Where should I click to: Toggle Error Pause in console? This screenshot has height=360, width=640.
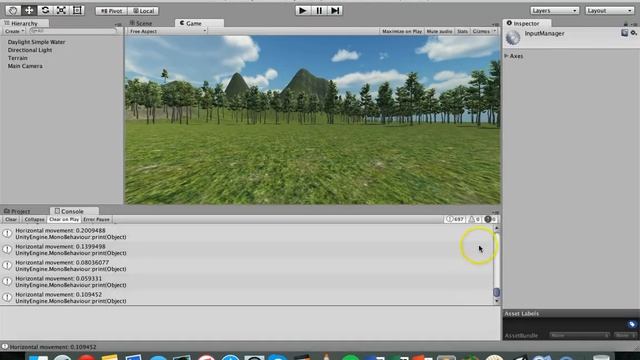(96, 219)
